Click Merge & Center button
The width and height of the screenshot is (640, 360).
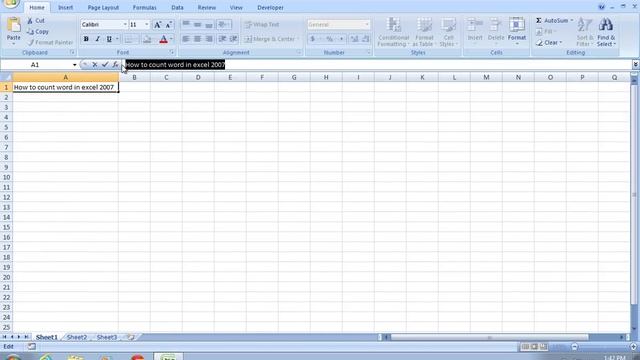pos(271,39)
